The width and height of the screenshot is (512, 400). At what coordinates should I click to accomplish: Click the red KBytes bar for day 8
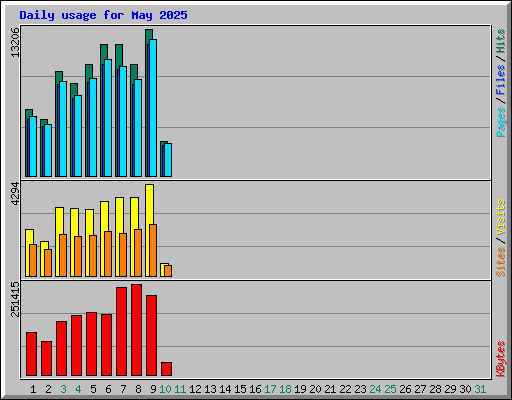coord(137,330)
